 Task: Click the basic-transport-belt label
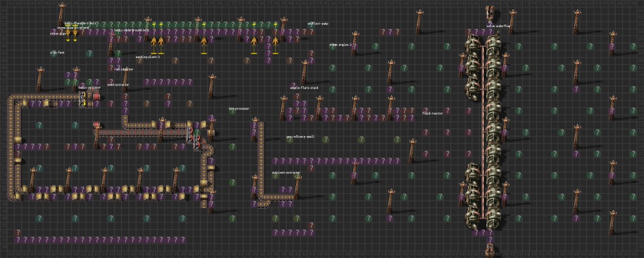click(x=79, y=23)
